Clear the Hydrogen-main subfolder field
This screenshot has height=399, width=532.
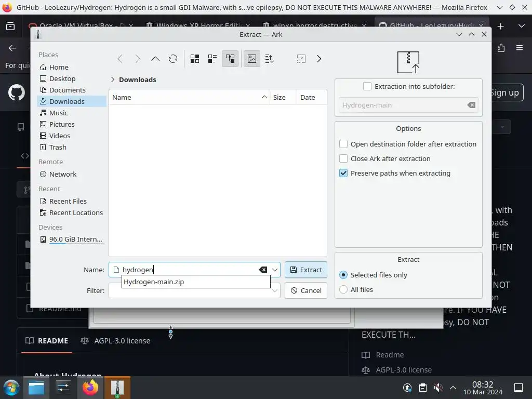click(x=471, y=105)
